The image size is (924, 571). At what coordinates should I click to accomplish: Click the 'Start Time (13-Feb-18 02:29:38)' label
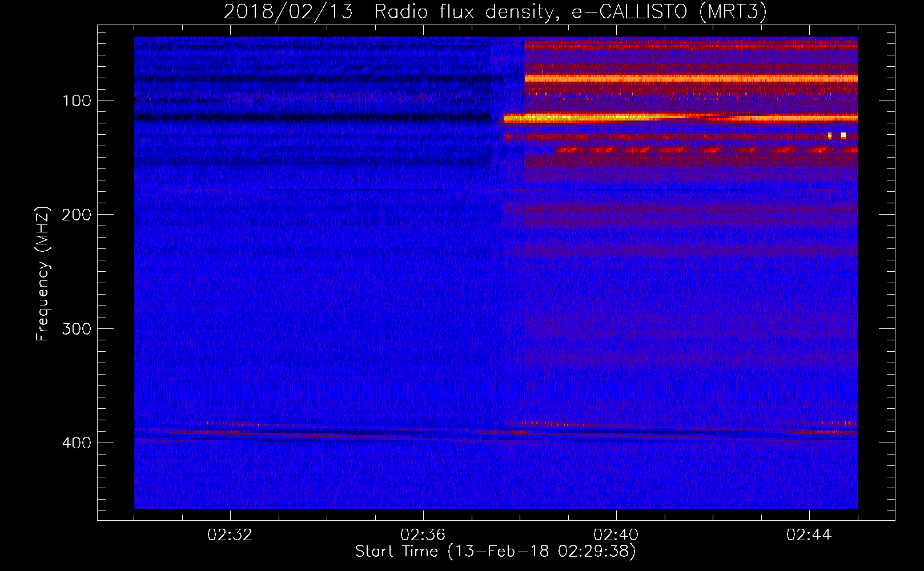[x=495, y=552]
